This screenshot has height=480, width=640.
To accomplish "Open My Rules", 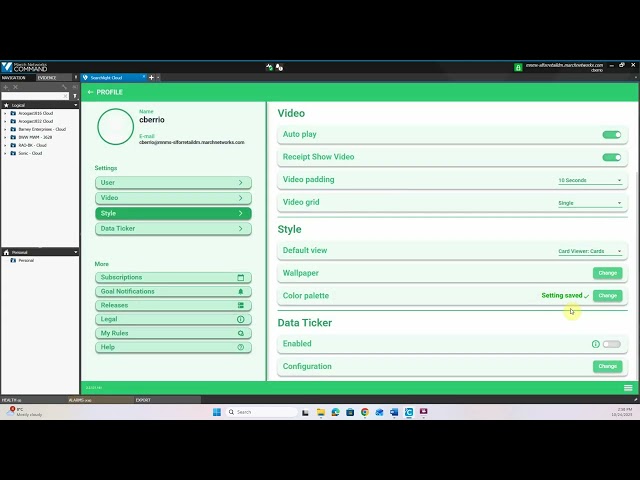I will tap(173, 333).
